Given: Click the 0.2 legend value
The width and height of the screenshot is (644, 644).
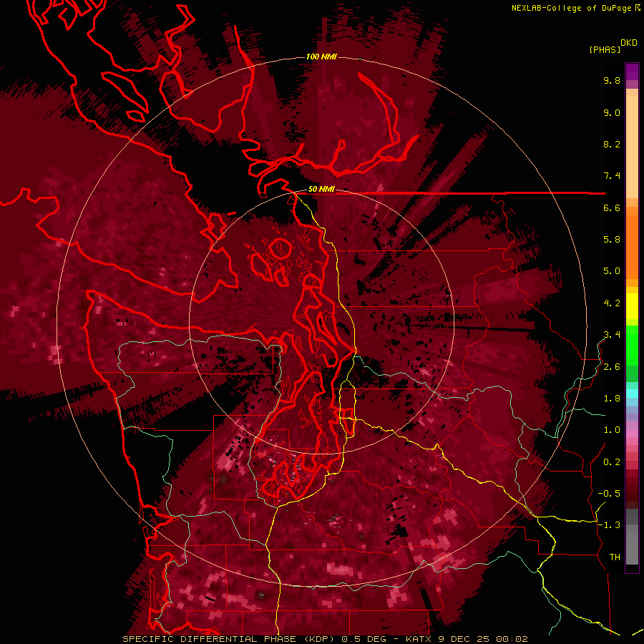Looking at the screenshot, I should click(x=612, y=462).
